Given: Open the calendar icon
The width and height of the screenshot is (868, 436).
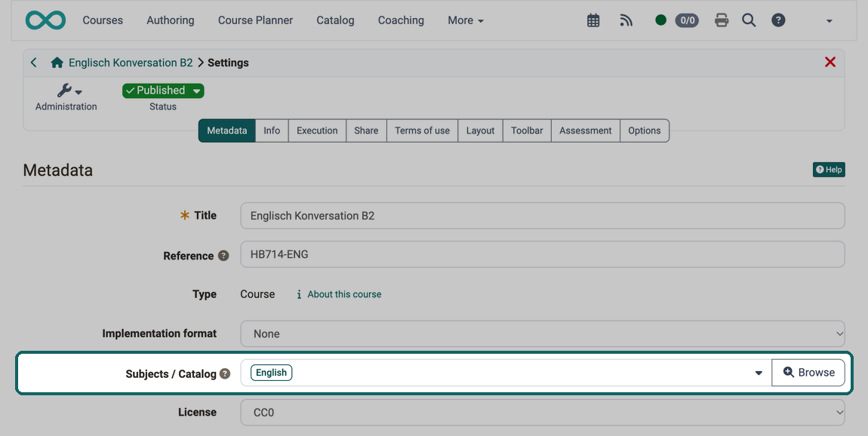Looking at the screenshot, I should [593, 20].
